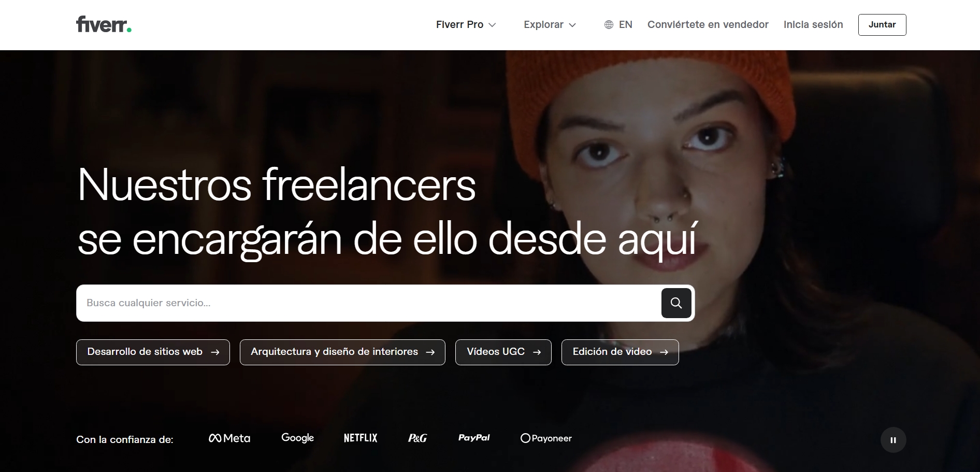Click Conviértete en vendedor link

click(708, 25)
